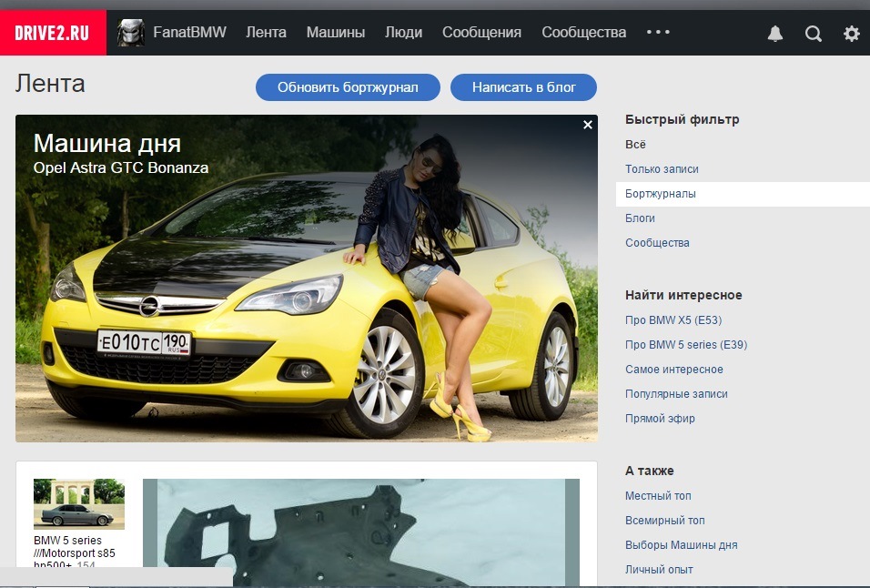
Task: Open Сообщества in top navigation
Action: tap(583, 32)
